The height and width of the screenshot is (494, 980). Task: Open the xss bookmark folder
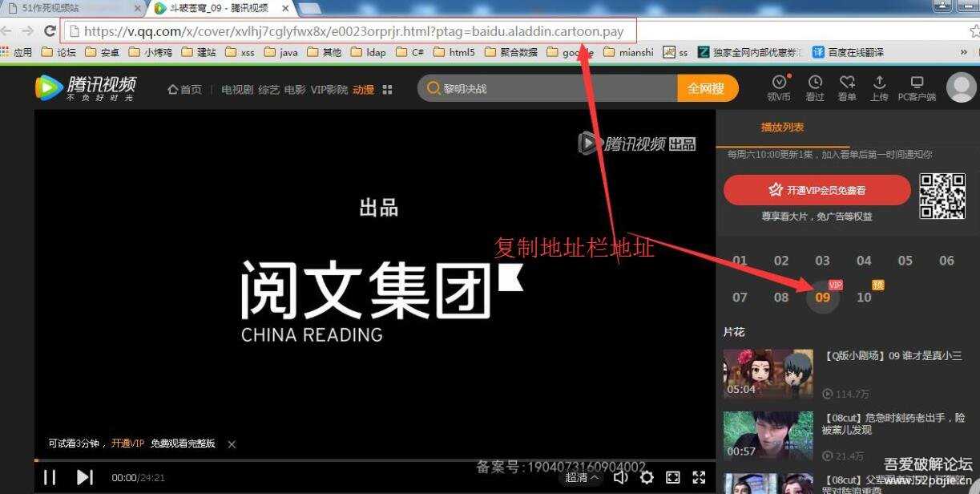click(240, 52)
